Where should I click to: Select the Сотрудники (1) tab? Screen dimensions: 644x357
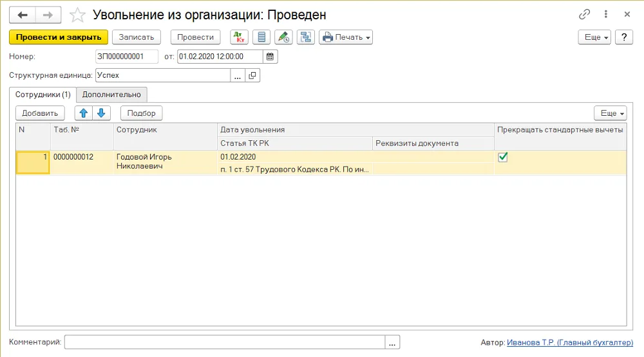tap(43, 95)
